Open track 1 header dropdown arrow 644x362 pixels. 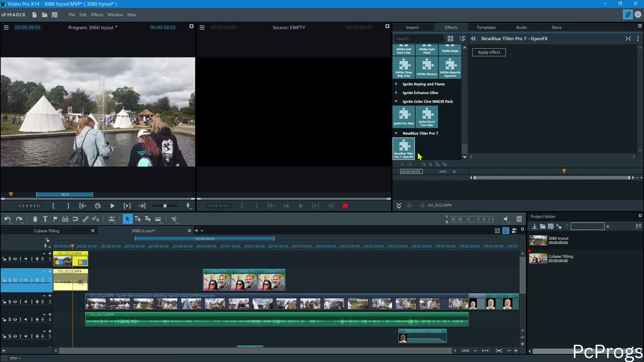coord(44,254)
